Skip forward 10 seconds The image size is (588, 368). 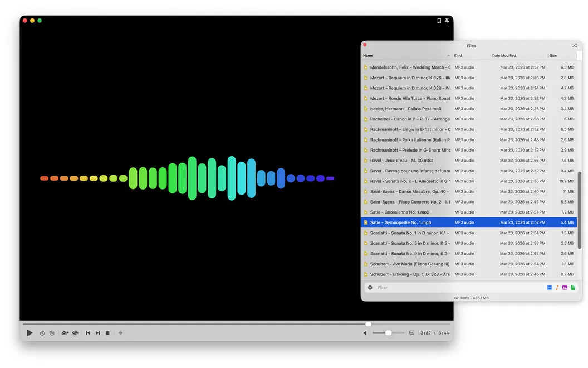tap(52, 333)
